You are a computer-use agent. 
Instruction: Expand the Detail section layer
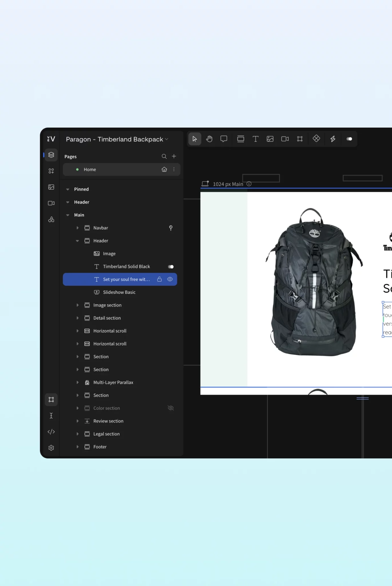[x=78, y=318]
